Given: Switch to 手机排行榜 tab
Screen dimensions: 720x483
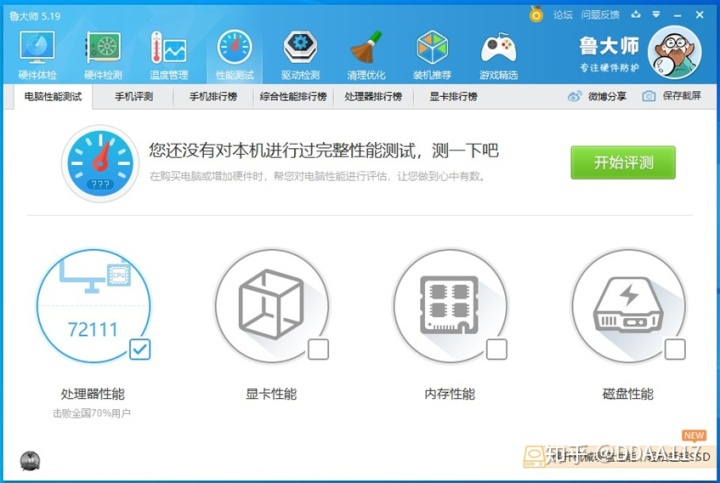Looking at the screenshot, I should click(214, 96).
